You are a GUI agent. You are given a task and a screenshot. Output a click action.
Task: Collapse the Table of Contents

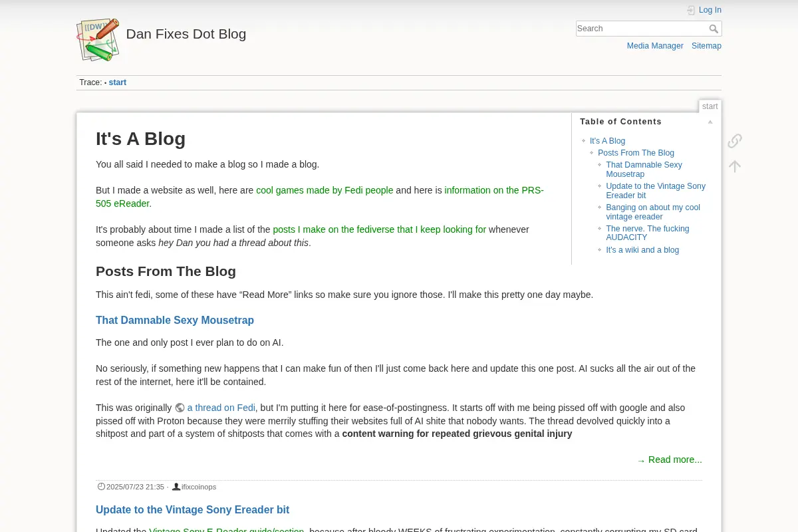(x=710, y=122)
